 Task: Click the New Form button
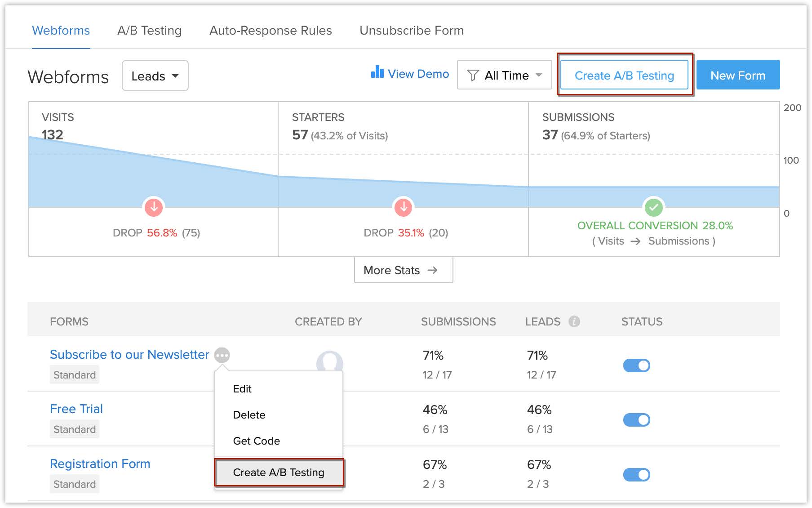click(x=737, y=75)
